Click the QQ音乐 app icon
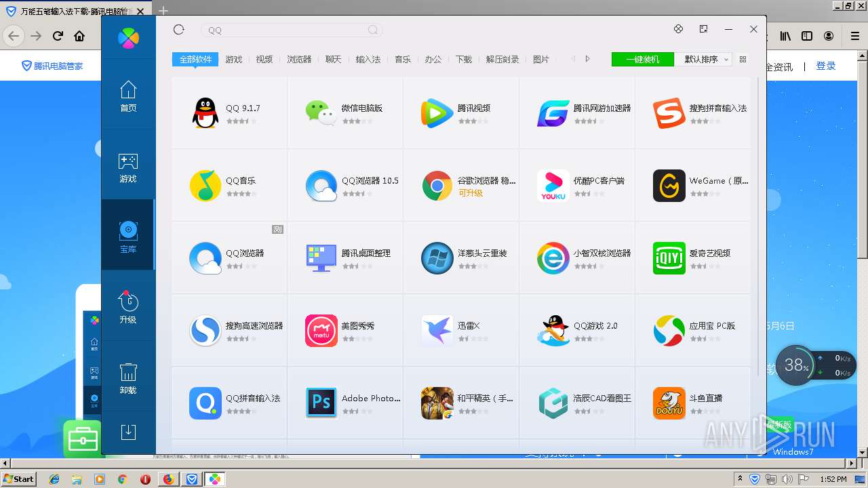Viewport: 868px width, 488px height. (x=205, y=185)
